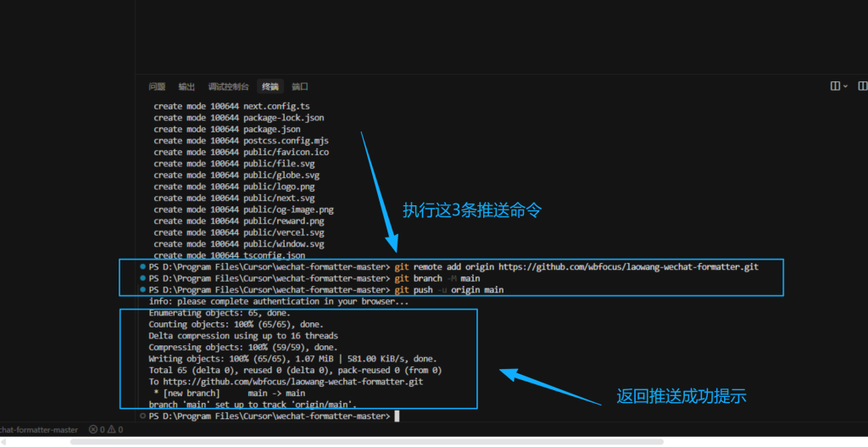Viewport: 868px width, 447px height.
Task: Click the 'Compressing objects: 100% (59/59), done.' line
Action: click(x=243, y=347)
